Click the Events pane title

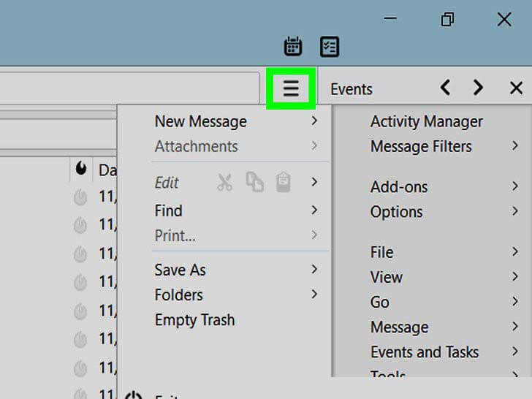351,89
